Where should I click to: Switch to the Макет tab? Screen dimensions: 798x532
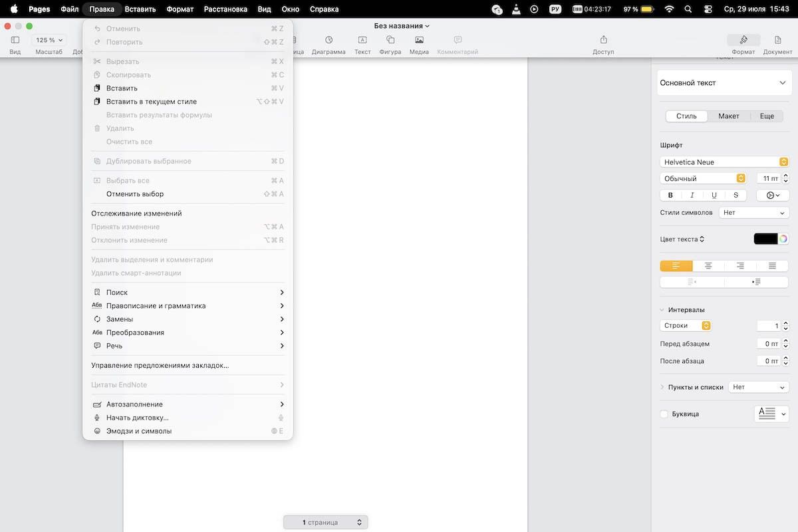coord(729,116)
